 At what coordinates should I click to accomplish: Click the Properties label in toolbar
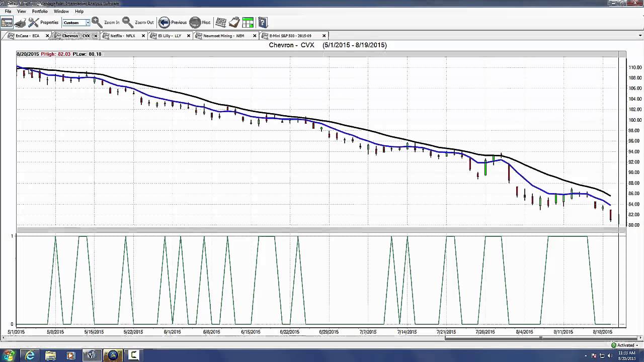click(x=49, y=23)
